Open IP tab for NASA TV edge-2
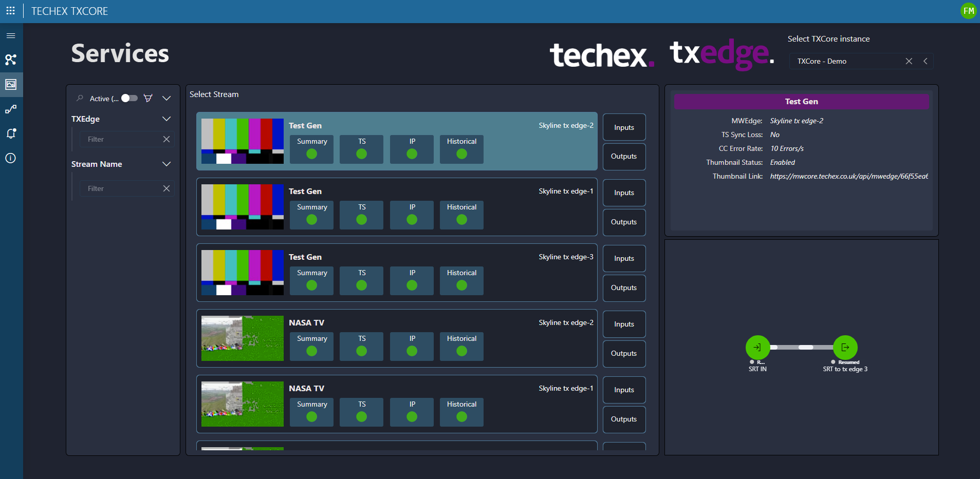 412,346
